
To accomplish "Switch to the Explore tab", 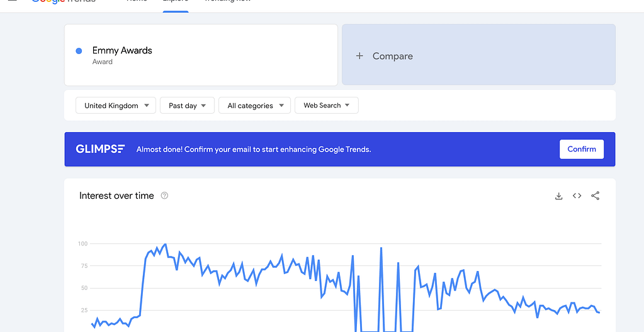I will click(175, 2).
